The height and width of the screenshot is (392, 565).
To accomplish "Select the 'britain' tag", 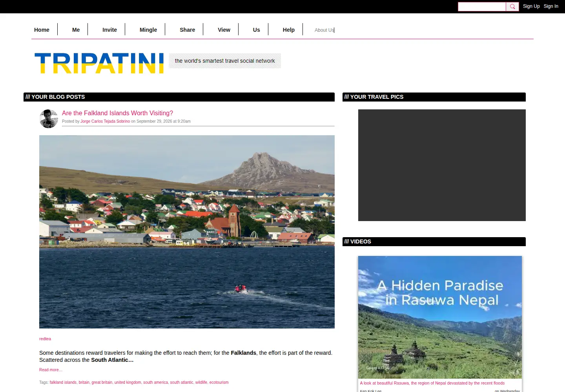I will pos(84,382).
